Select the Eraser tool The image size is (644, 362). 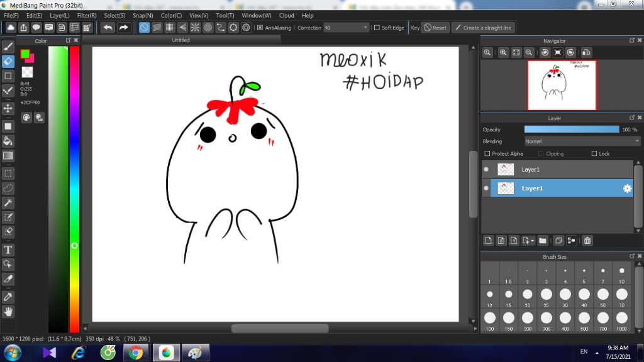point(8,61)
